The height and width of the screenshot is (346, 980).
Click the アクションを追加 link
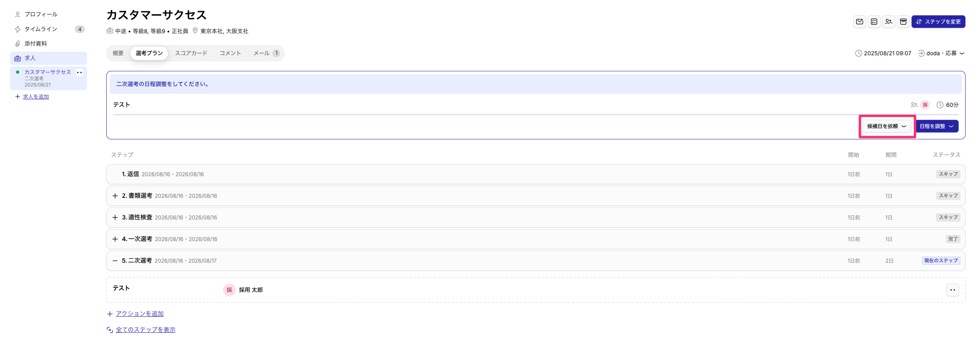(140, 314)
